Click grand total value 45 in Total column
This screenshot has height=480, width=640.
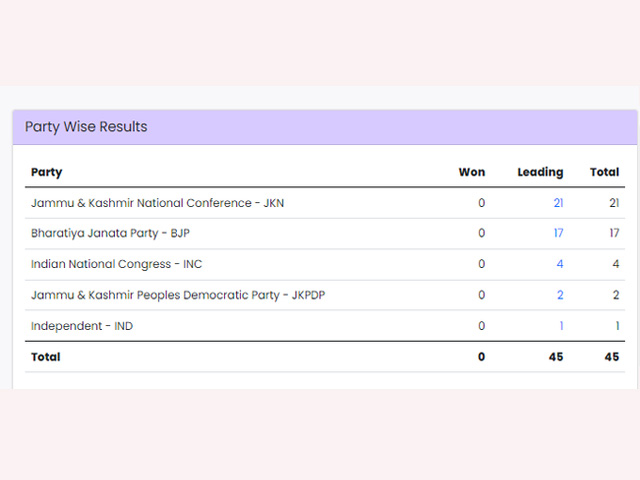[612, 357]
